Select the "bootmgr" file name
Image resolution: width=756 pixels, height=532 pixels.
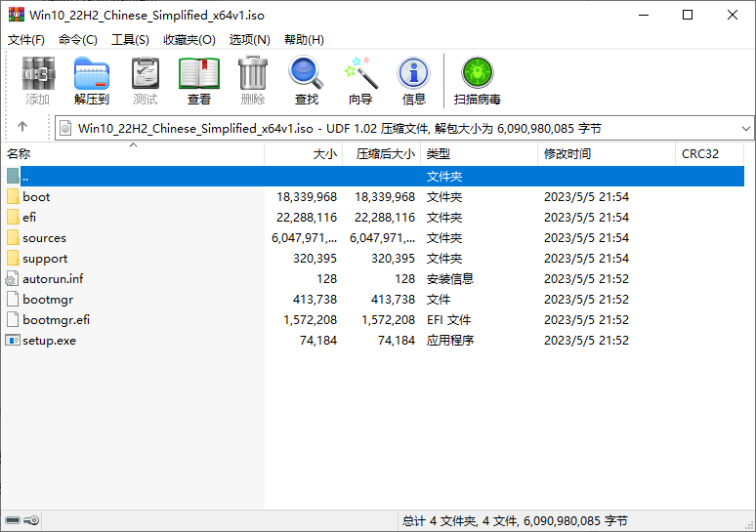(x=48, y=300)
